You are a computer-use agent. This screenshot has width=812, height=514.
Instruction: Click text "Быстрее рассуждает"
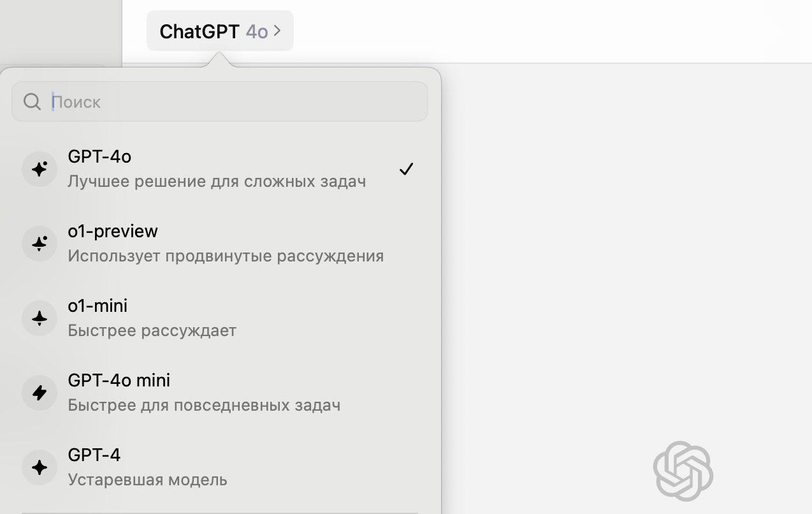(152, 330)
